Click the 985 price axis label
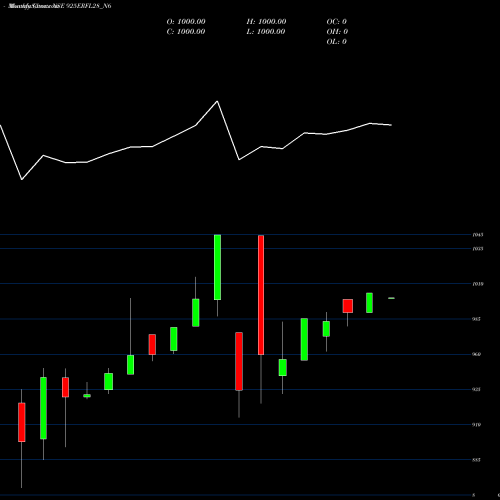 476,319
